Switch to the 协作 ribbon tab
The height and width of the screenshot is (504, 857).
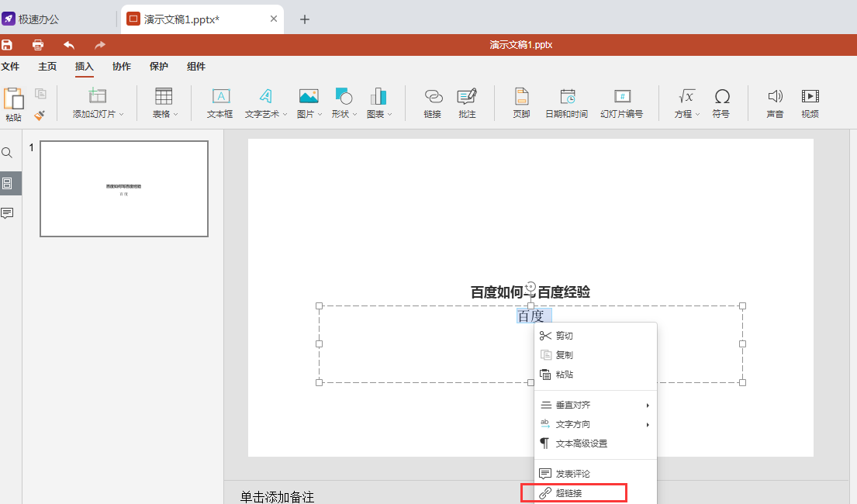click(x=121, y=67)
